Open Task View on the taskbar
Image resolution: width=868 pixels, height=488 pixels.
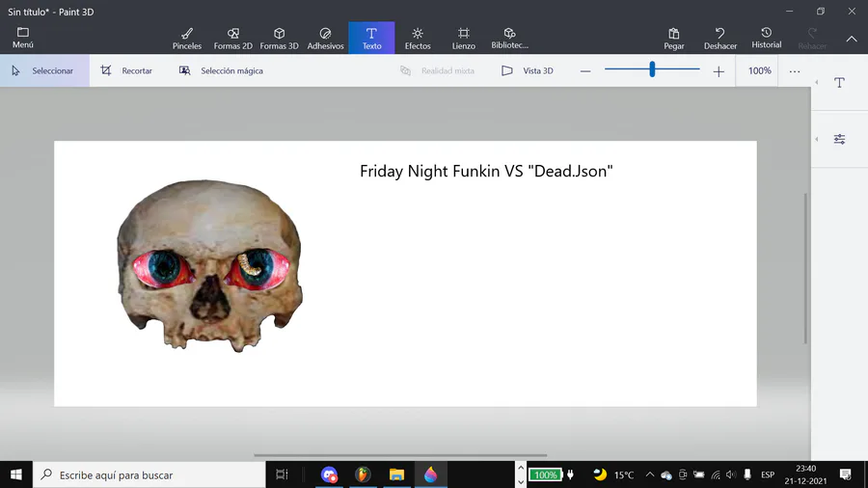(282, 474)
